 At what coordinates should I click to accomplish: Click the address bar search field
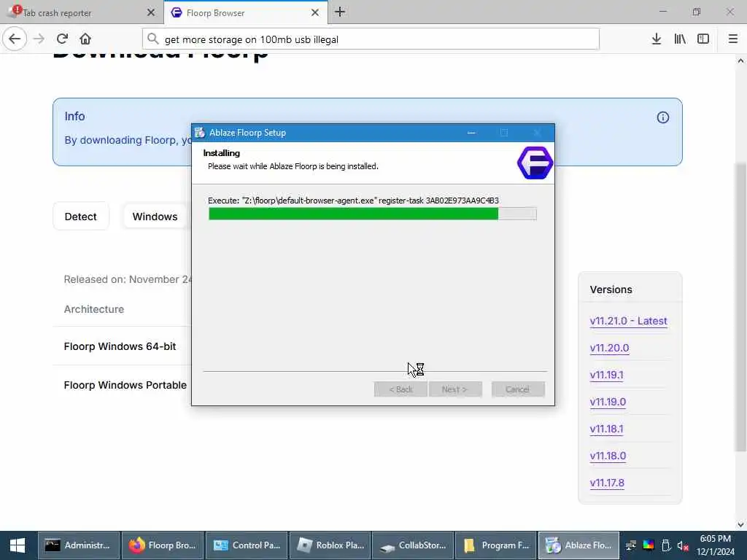click(371, 39)
